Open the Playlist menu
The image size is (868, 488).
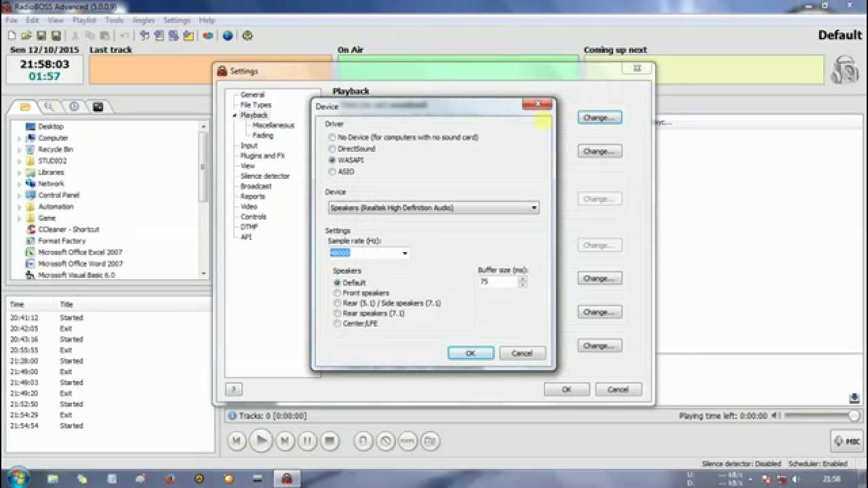coord(84,20)
